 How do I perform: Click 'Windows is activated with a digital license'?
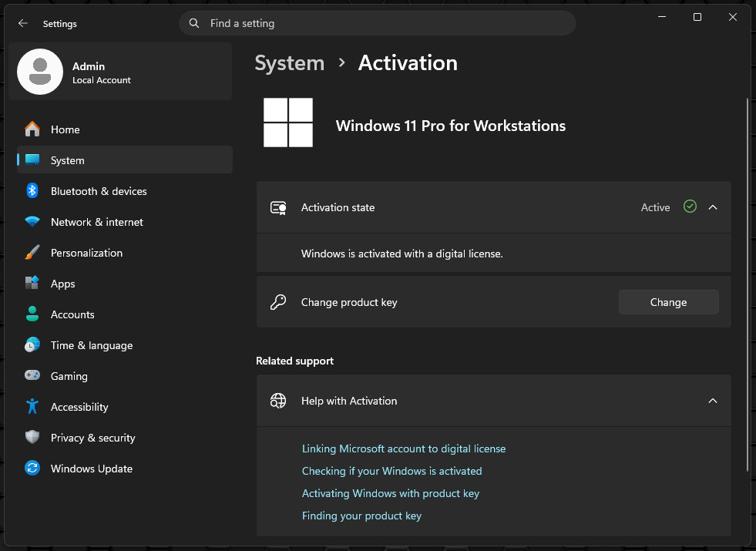(402, 254)
